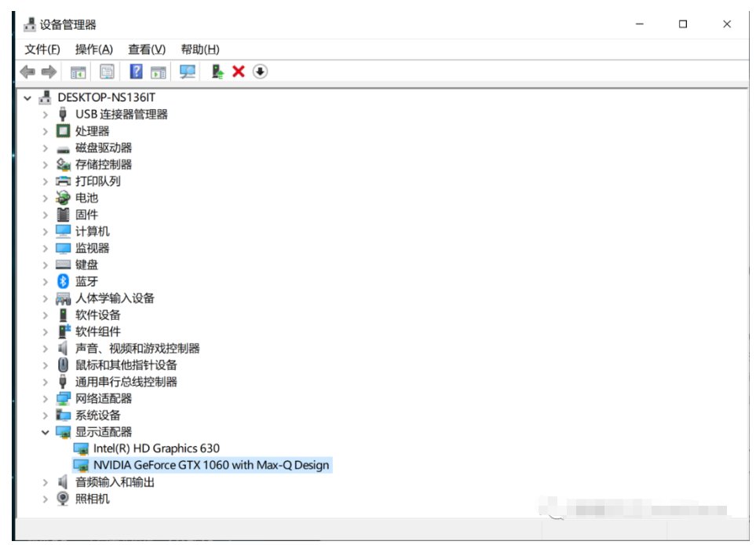Collapse the DESKTOP-NS136IT root node
The height and width of the screenshot is (545, 756).
(x=28, y=98)
